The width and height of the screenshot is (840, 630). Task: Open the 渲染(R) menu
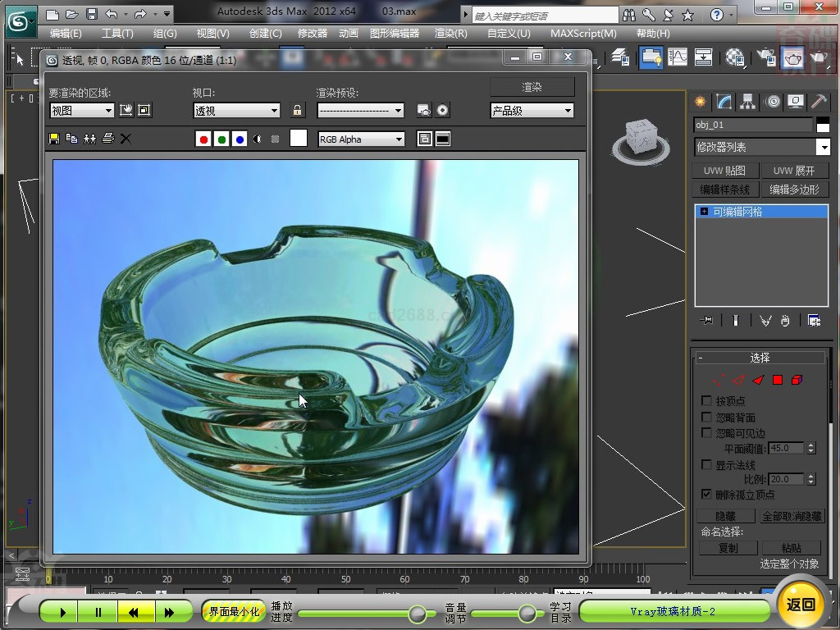coord(450,34)
